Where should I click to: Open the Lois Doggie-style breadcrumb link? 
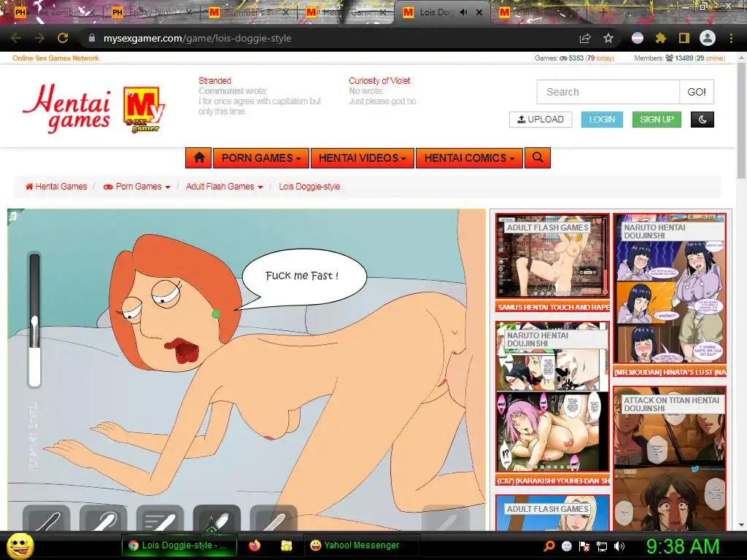309,187
